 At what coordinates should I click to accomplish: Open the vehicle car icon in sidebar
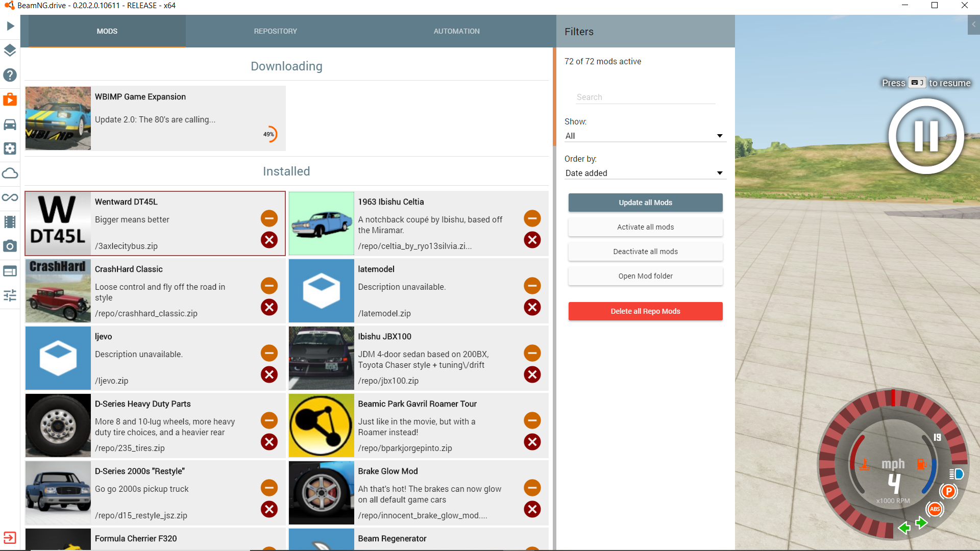pos(10,124)
